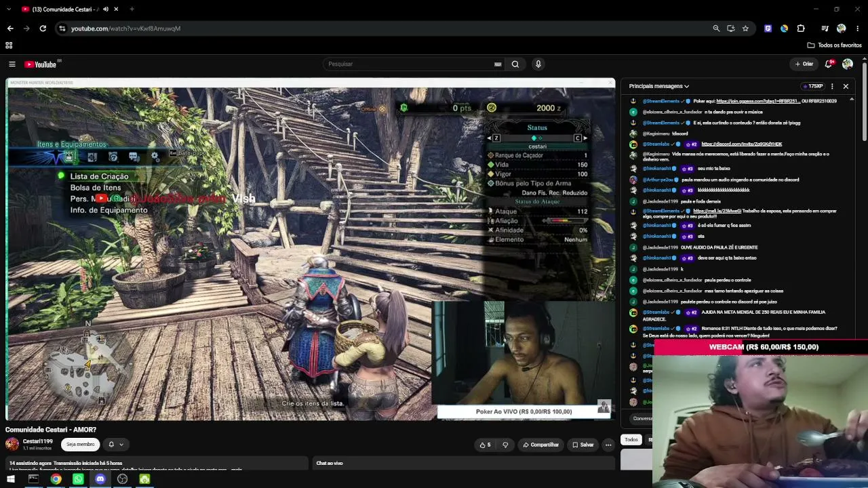
Task: Click the video title Comunidade Cestari - AMOR?
Action: pyautogui.click(x=51, y=430)
